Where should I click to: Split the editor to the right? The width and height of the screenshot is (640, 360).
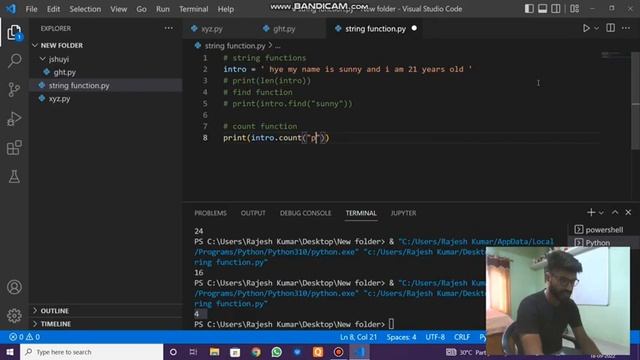610,28
